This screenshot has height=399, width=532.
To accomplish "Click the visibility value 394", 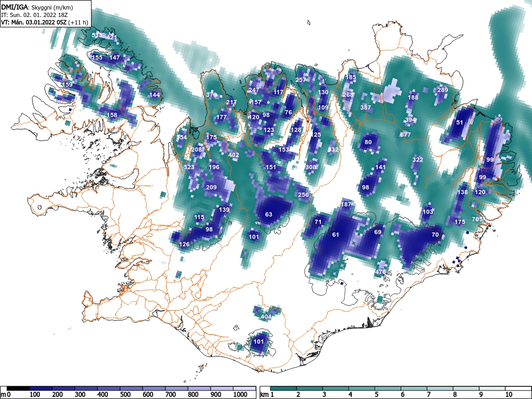I will (411, 120).
